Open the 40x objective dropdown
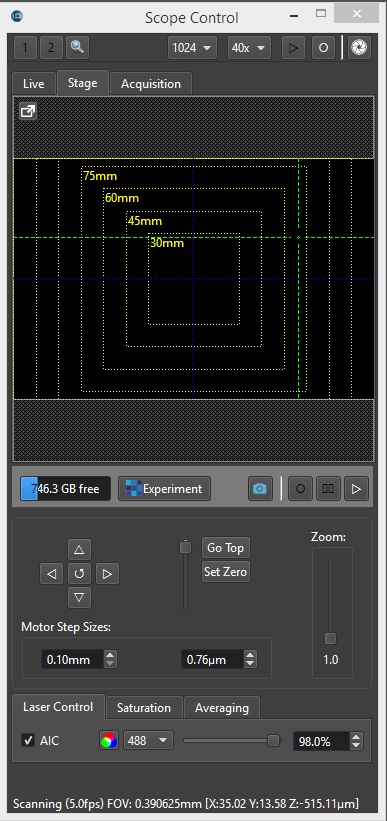 pyautogui.click(x=249, y=48)
